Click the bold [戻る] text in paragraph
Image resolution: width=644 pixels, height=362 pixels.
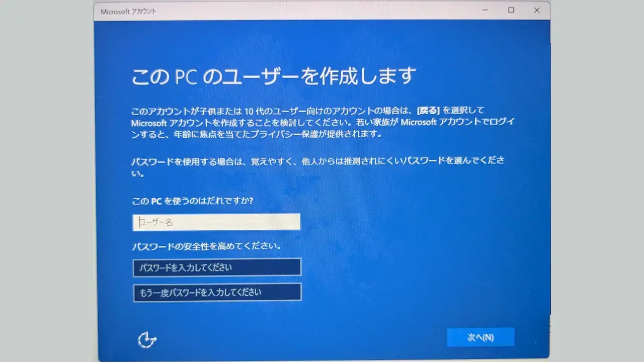tap(429, 110)
